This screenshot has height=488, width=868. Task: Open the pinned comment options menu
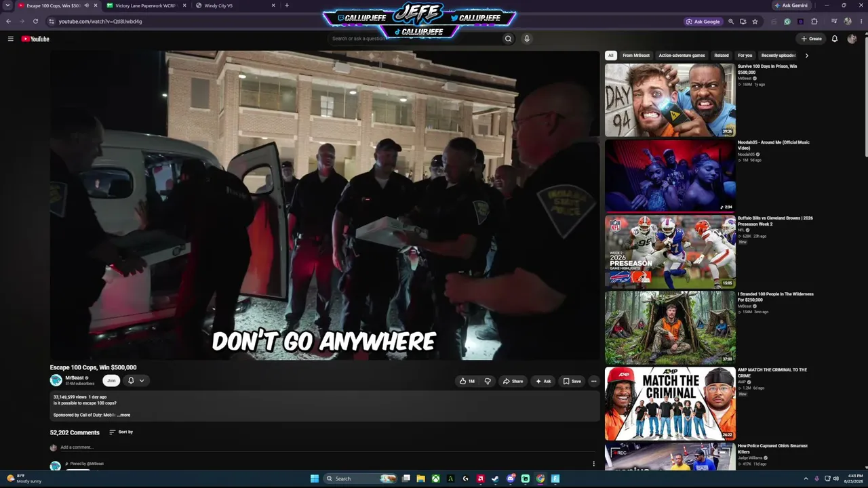coord(593,464)
